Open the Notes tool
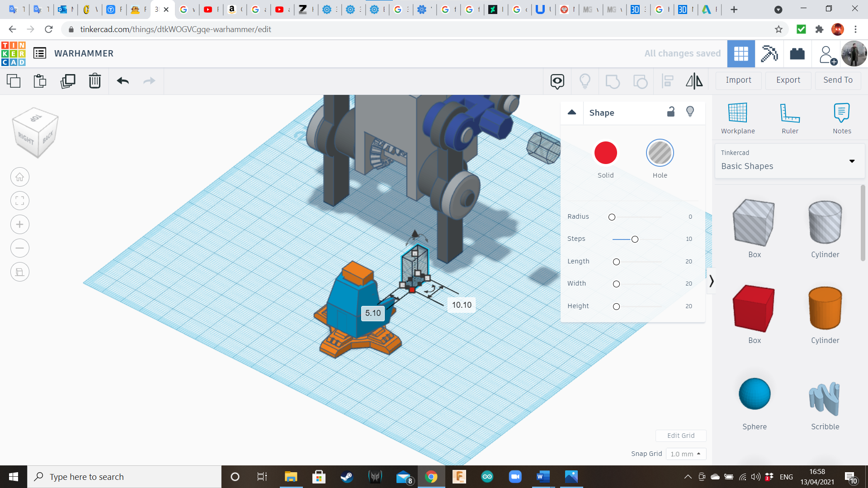Image resolution: width=868 pixels, height=488 pixels. tap(842, 118)
